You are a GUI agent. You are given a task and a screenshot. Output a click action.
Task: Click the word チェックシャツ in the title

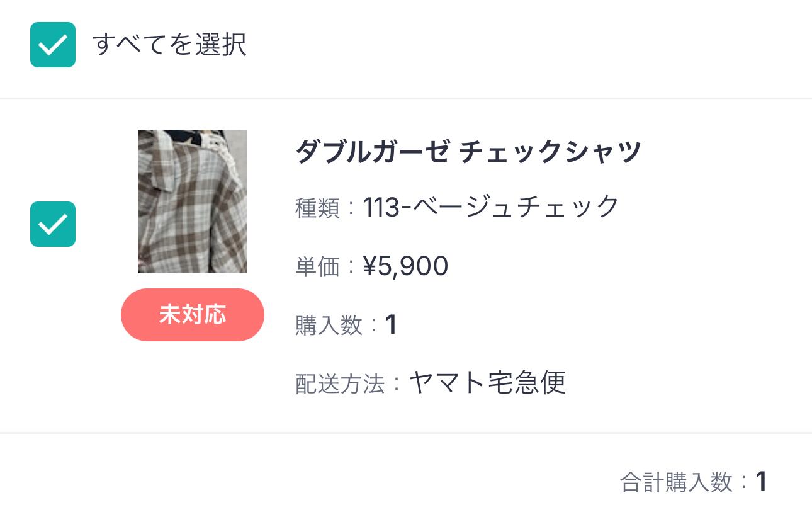pyautogui.click(x=550, y=152)
